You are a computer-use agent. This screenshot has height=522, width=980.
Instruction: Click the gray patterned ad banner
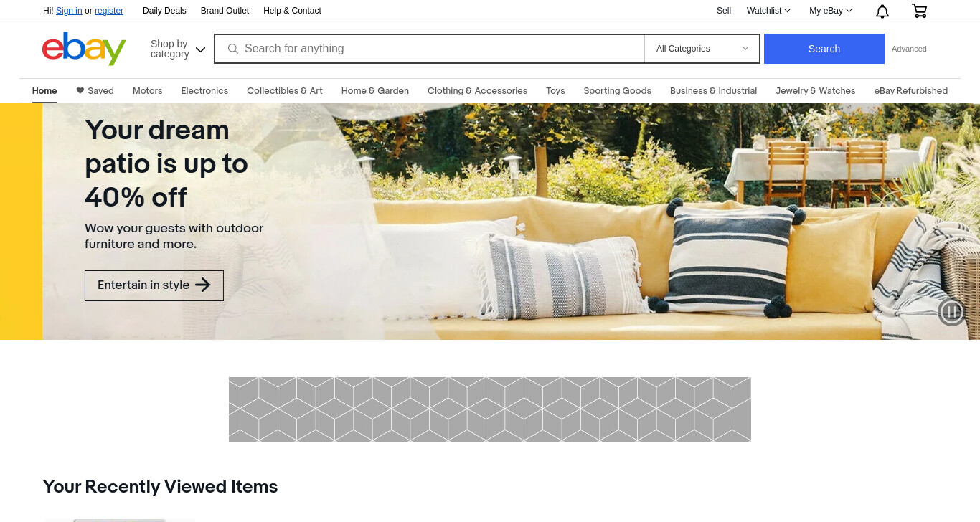pyautogui.click(x=490, y=409)
